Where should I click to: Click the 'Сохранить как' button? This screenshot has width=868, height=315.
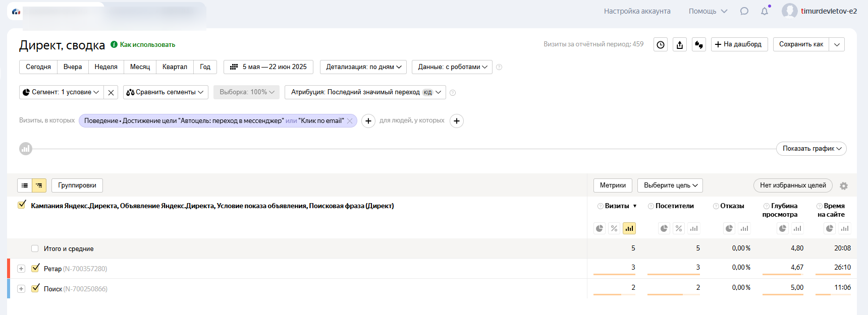pos(801,44)
